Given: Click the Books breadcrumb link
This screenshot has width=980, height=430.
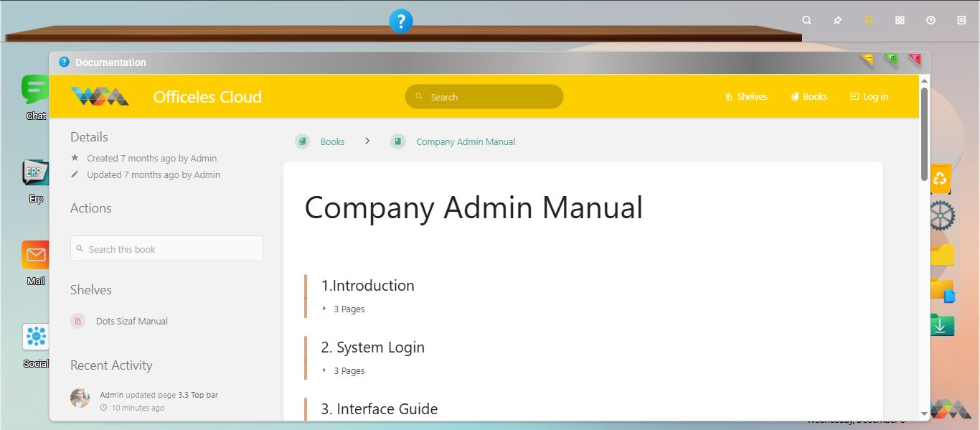Looking at the screenshot, I should 332,142.
